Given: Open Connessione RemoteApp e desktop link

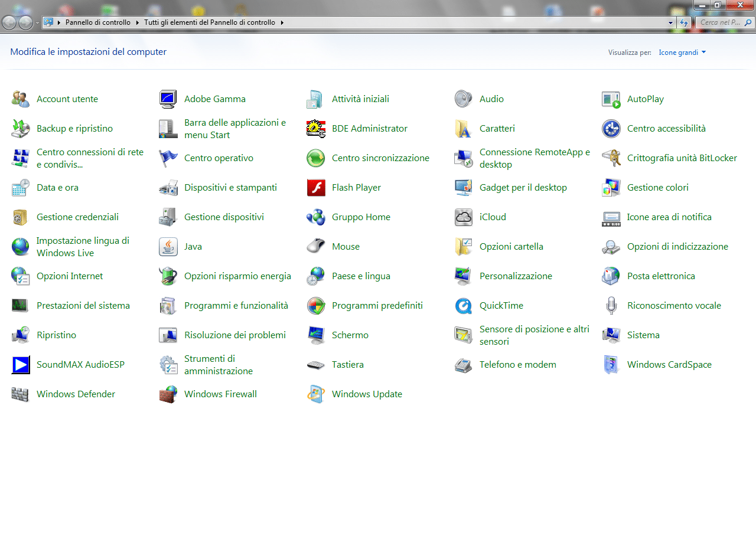Looking at the screenshot, I should point(535,158).
